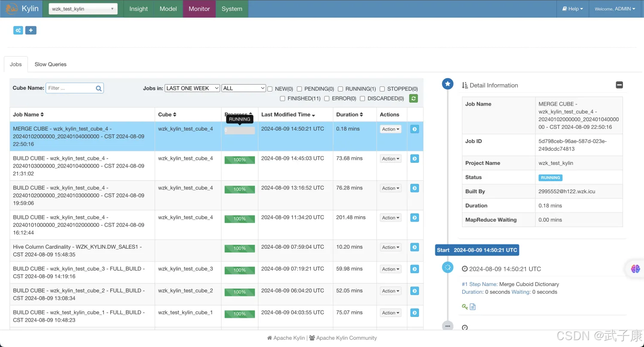Check the FINISHED(11) filter checkbox
This screenshot has width=644, height=347.
click(x=283, y=99)
